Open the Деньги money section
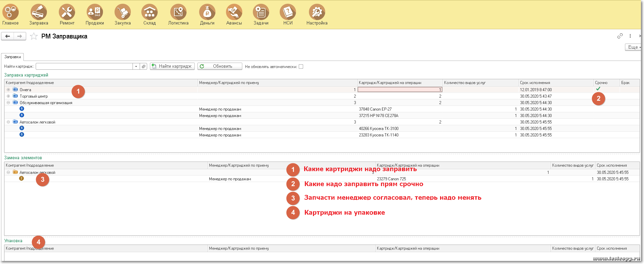 pyautogui.click(x=207, y=13)
